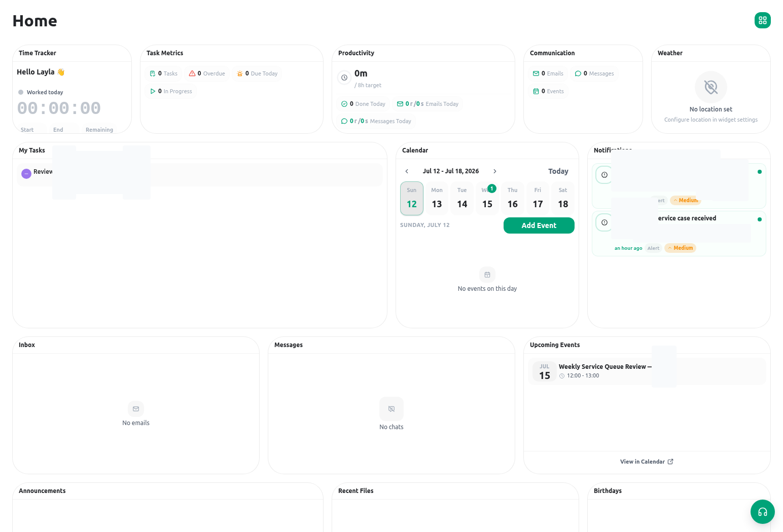
Task: Click the event count badge on Wed
Action: point(492,188)
